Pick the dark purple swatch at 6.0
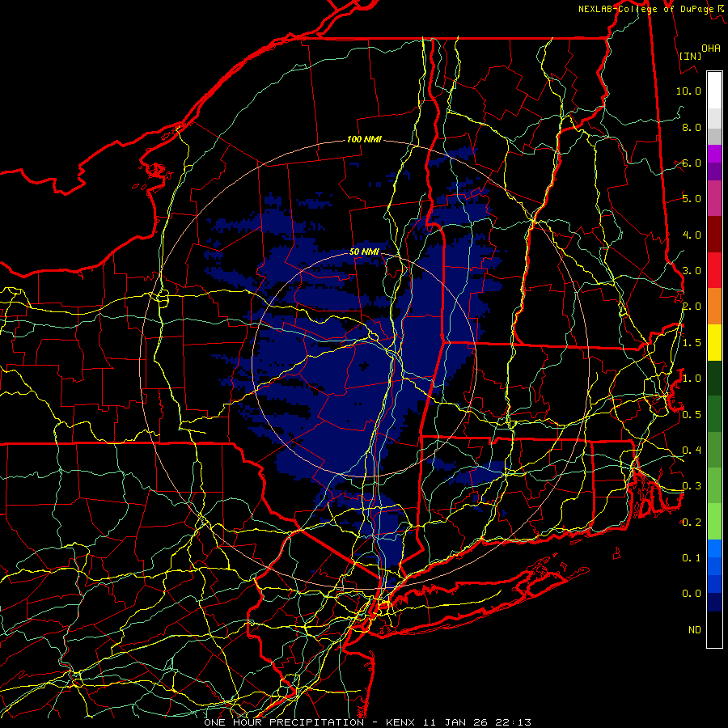728x728 pixels. pos(714,171)
